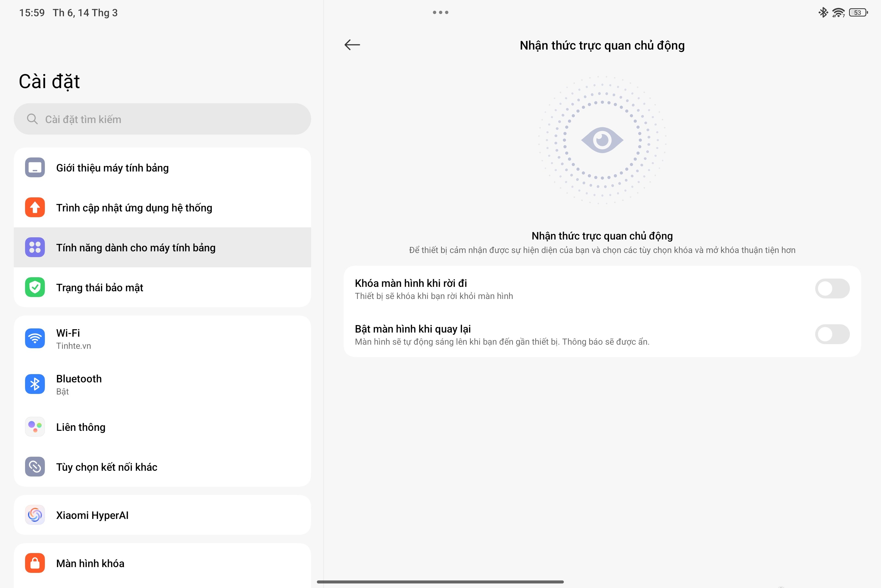Click the Cài đặt tìm kiếm search field
This screenshot has height=588, width=881.
(x=162, y=119)
